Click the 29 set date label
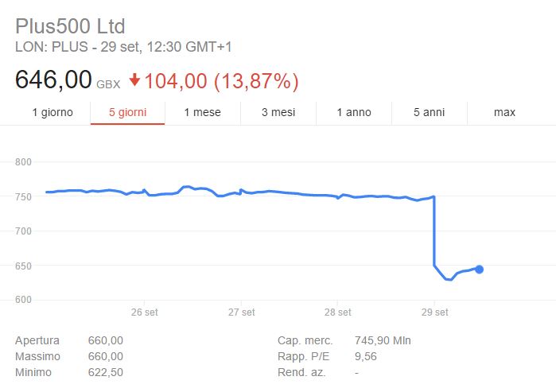Image resolution: width=556 pixels, height=392 pixels. click(x=434, y=312)
